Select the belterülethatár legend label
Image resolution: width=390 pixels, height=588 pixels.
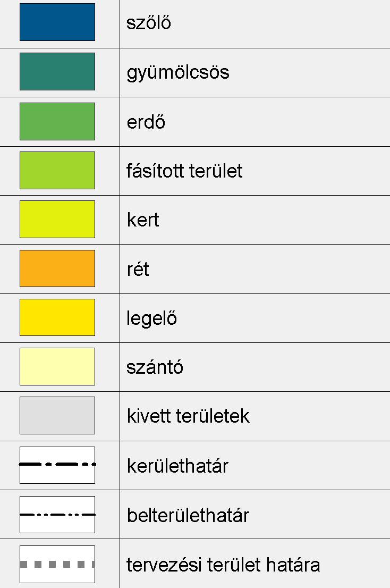[188, 515]
